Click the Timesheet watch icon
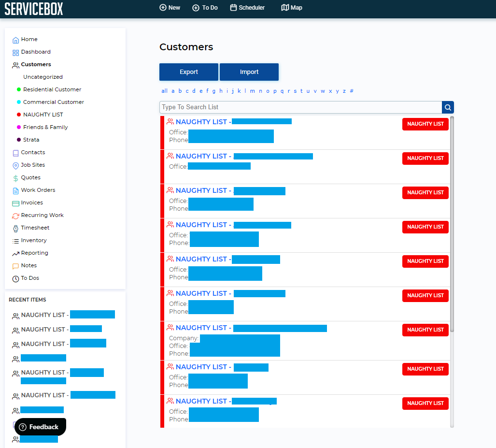The height and width of the screenshot is (448, 496). 15,229
